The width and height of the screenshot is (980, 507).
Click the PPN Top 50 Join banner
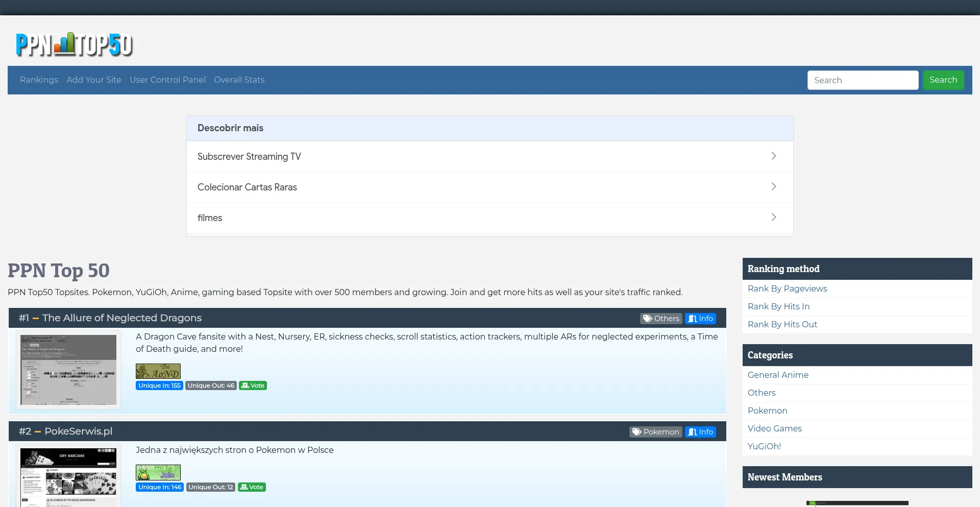tap(158, 472)
